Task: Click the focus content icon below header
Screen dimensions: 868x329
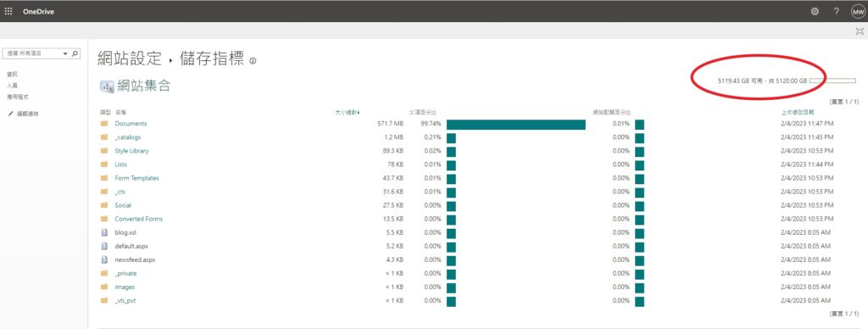Action: [860, 31]
